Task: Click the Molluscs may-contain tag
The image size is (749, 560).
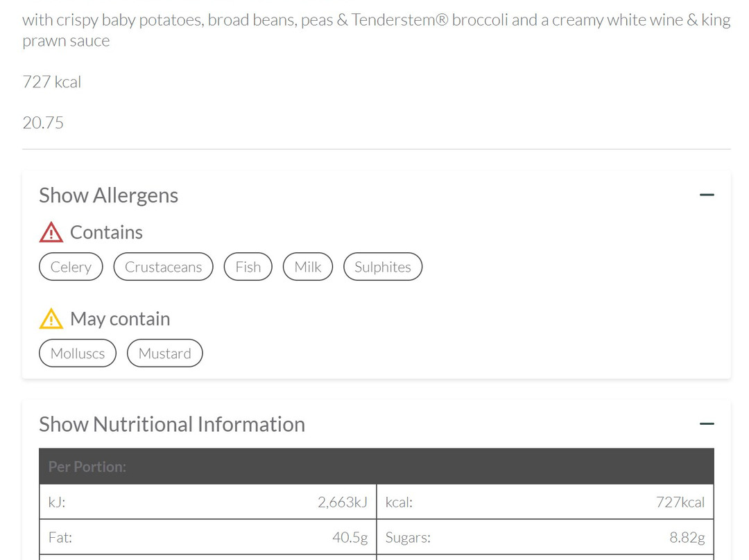Action: 78,353
